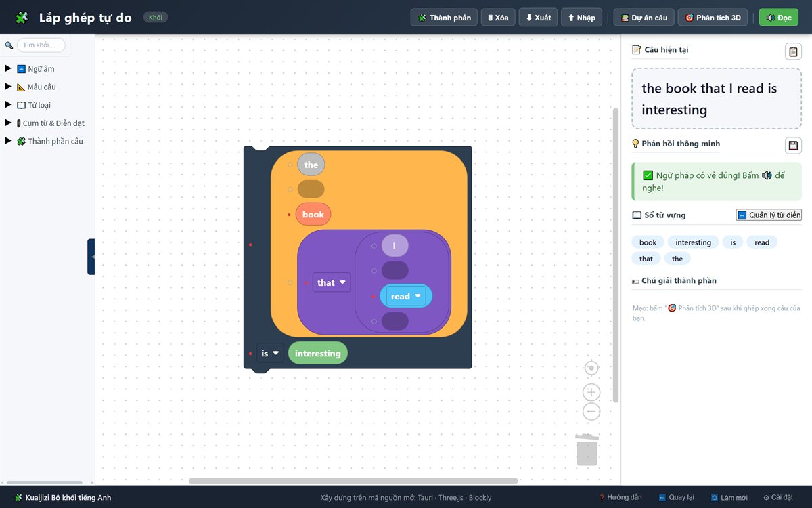Zoom in with the plus circle icon
The width and height of the screenshot is (812, 508).
(x=591, y=392)
